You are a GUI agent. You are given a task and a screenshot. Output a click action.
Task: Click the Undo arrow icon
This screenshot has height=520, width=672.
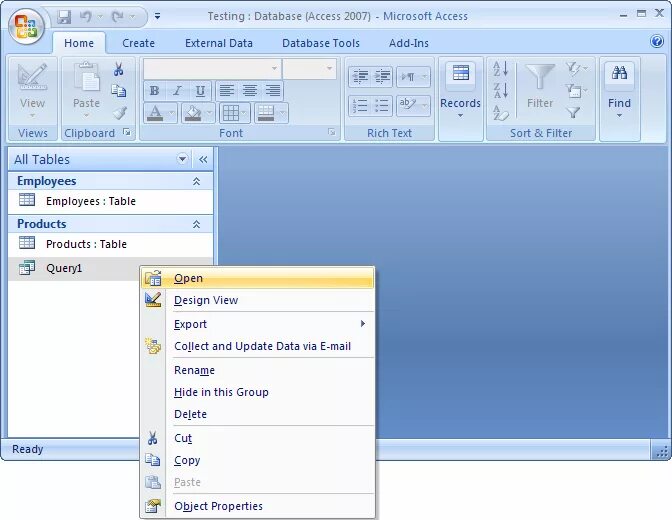tap(86, 17)
